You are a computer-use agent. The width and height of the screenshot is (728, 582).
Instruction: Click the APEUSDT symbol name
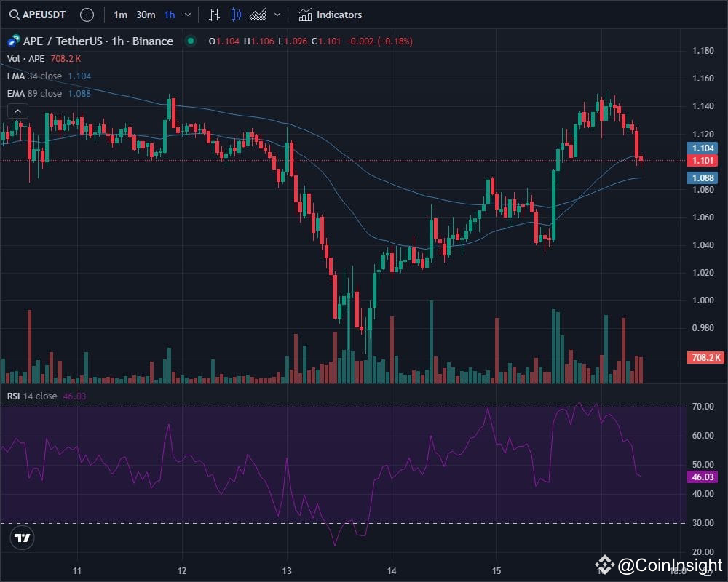pos(45,15)
